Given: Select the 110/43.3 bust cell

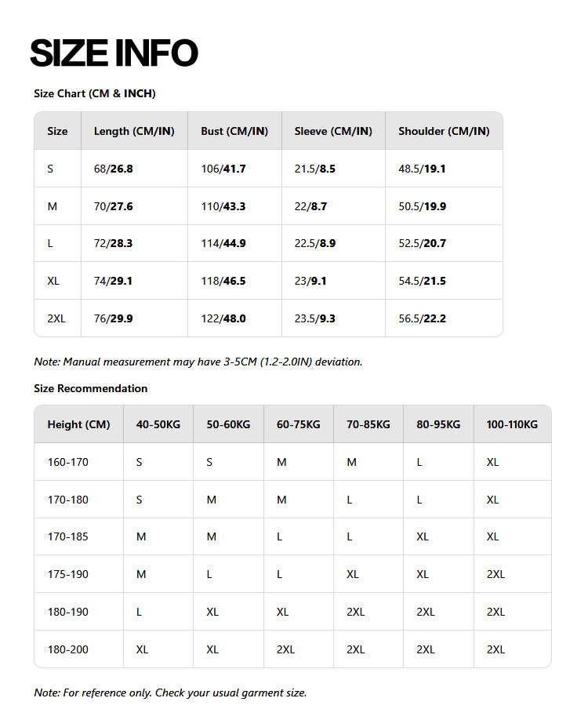Looking at the screenshot, I should click(223, 206).
